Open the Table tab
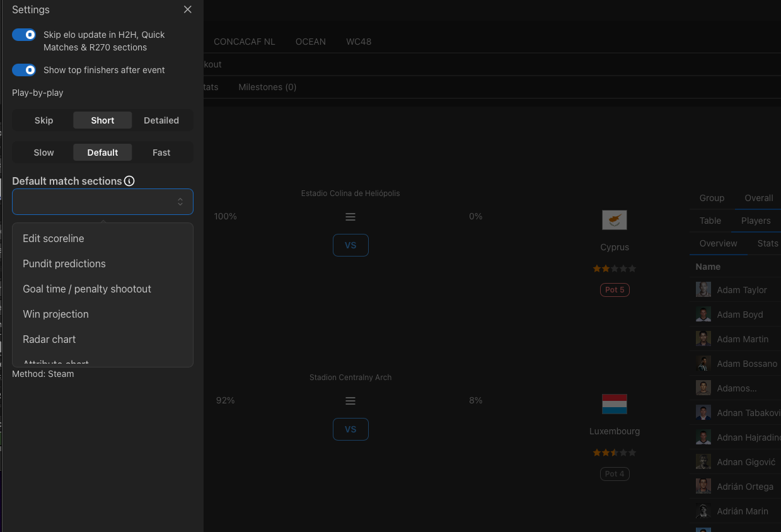 pos(710,221)
